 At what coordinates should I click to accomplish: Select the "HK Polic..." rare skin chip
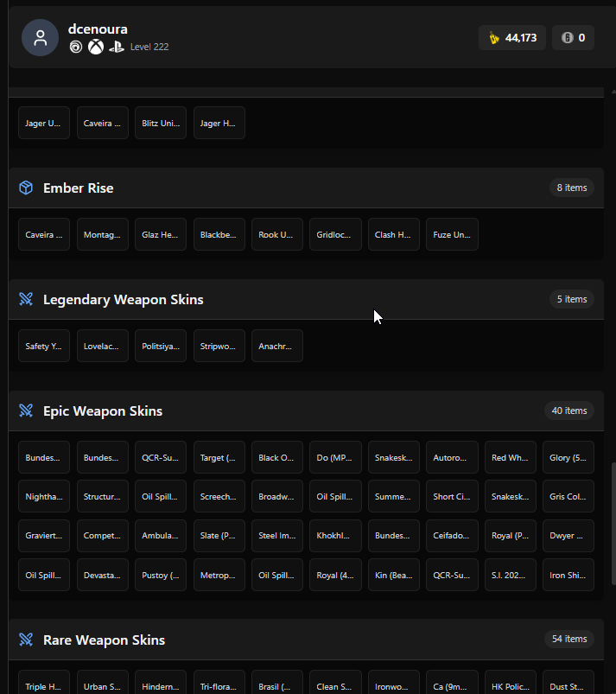coord(511,684)
